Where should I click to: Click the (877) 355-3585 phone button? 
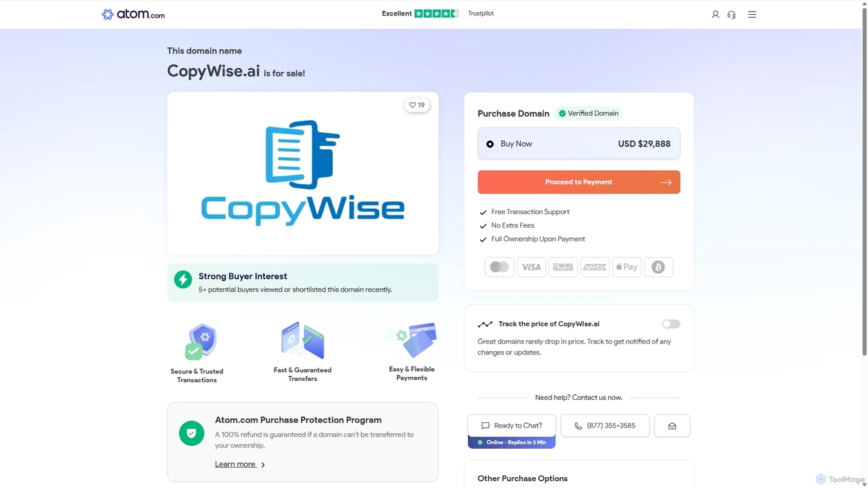point(605,426)
